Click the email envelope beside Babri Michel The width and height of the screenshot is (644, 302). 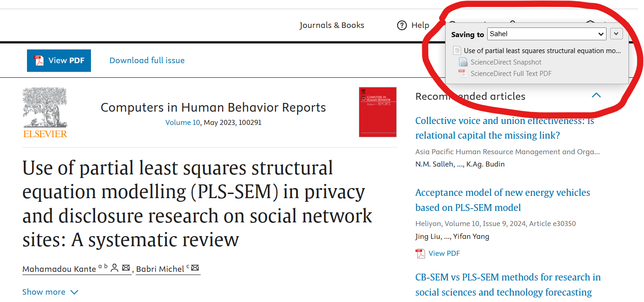point(195,268)
